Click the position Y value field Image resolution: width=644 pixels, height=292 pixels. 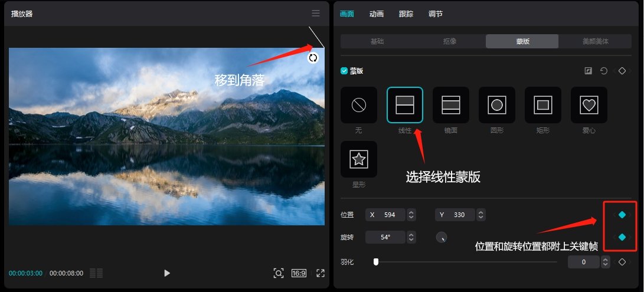click(455, 215)
